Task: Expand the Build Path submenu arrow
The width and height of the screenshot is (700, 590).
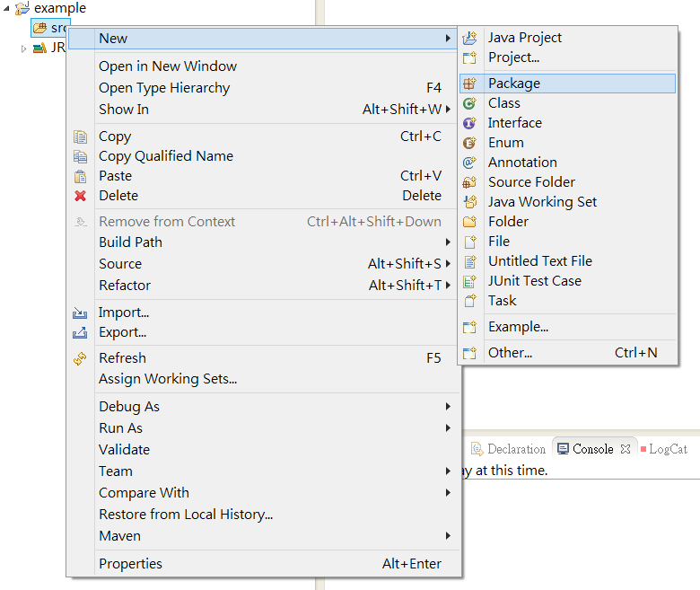Action: [448, 242]
